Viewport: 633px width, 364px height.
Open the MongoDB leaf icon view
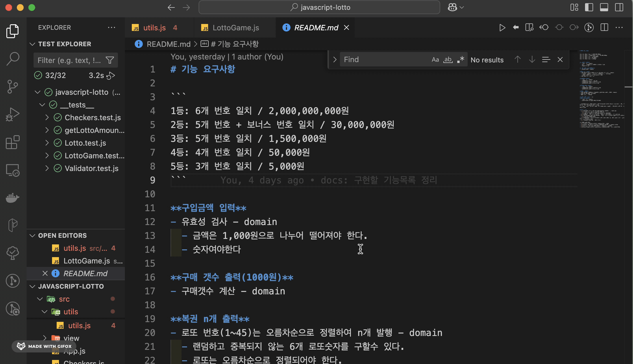12,225
